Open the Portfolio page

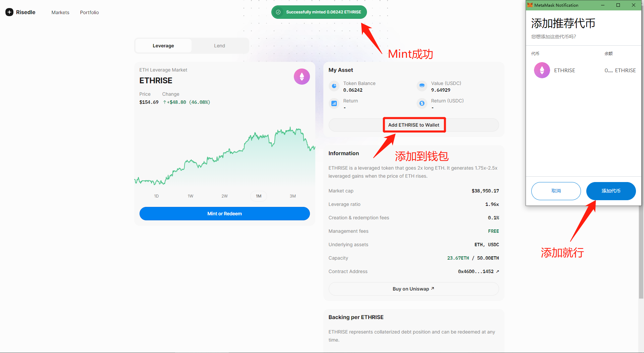(x=89, y=12)
